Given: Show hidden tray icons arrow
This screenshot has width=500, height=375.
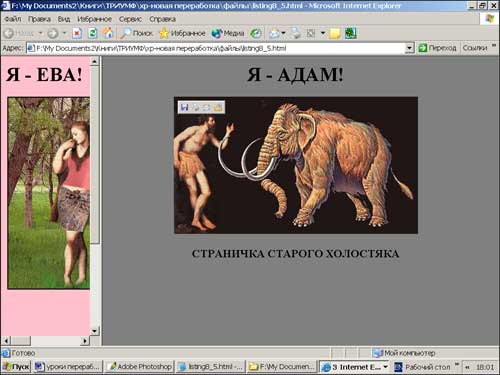Looking at the screenshot, I should pos(467,367).
